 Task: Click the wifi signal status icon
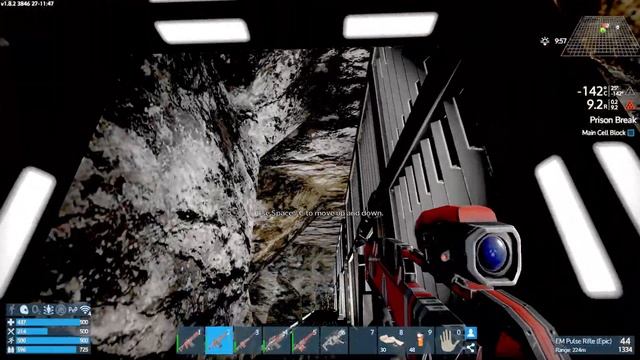85,310
